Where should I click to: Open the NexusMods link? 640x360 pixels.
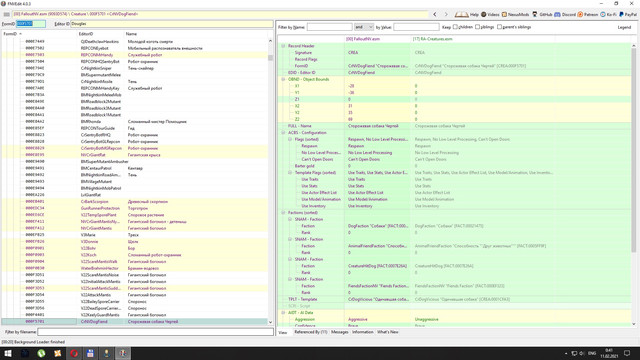click(515, 14)
